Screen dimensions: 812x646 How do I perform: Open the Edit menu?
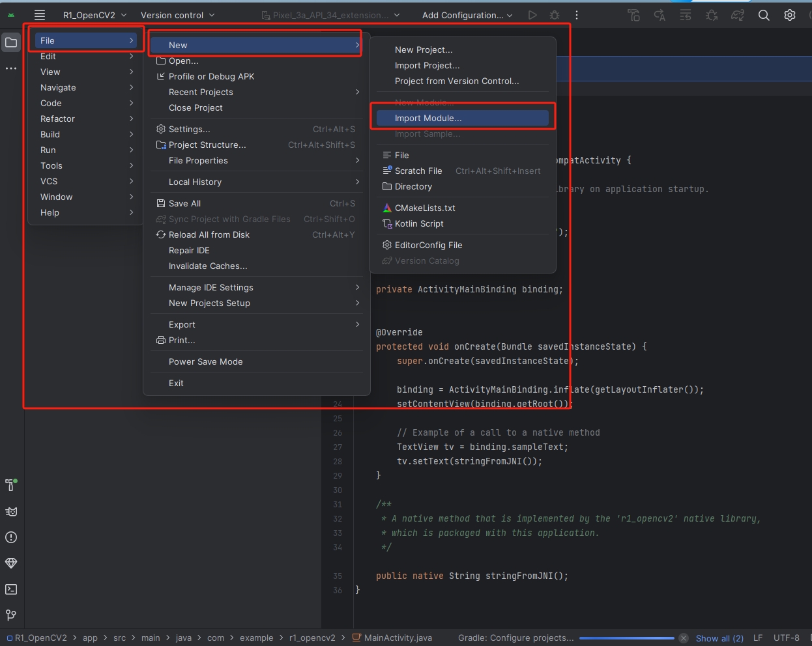86,56
